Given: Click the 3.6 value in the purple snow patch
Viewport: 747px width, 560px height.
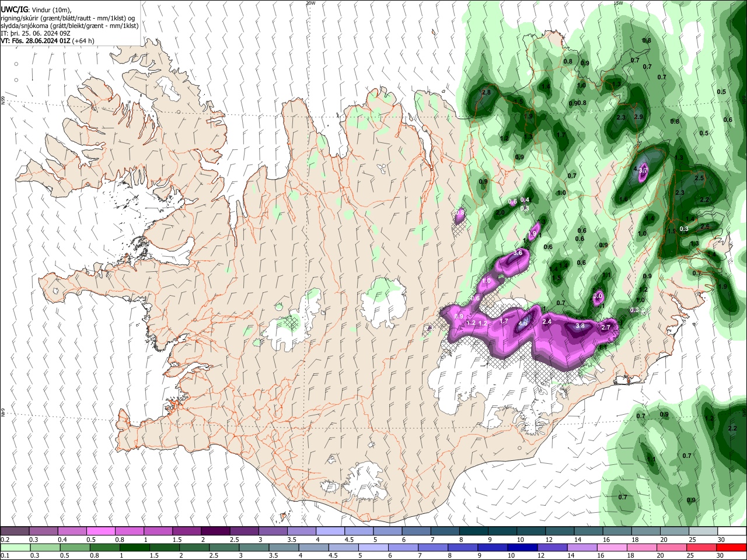Looking at the screenshot, I should coord(518,253).
